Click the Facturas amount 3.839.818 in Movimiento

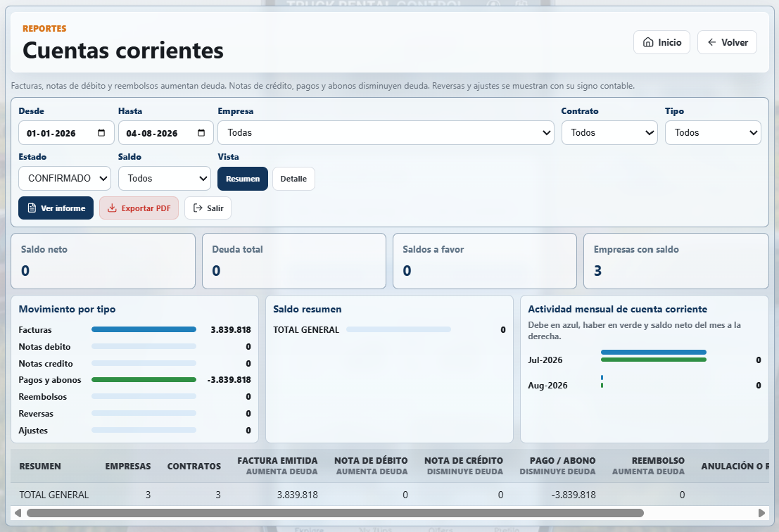click(231, 330)
